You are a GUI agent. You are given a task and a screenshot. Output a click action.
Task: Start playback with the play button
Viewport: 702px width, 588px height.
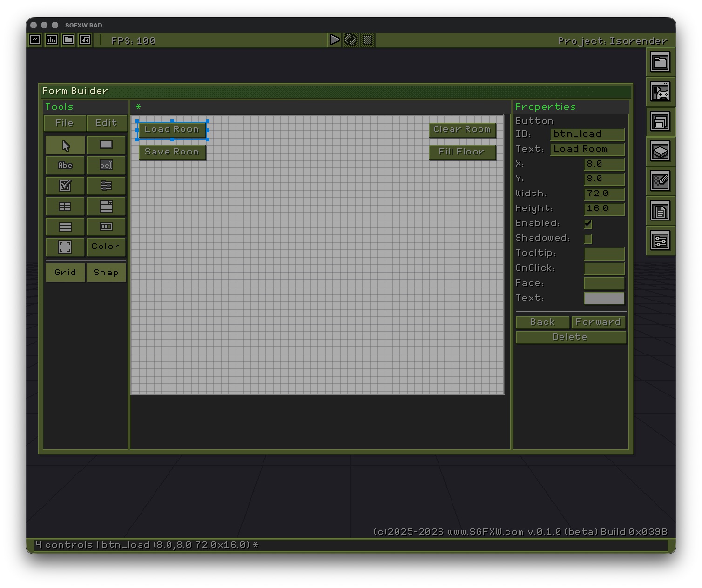(x=334, y=40)
